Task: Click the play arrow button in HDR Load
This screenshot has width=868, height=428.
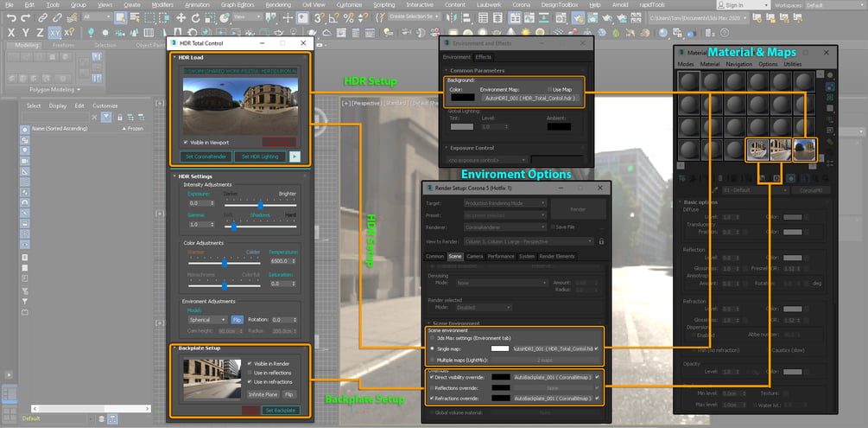Action: pos(295,157)
